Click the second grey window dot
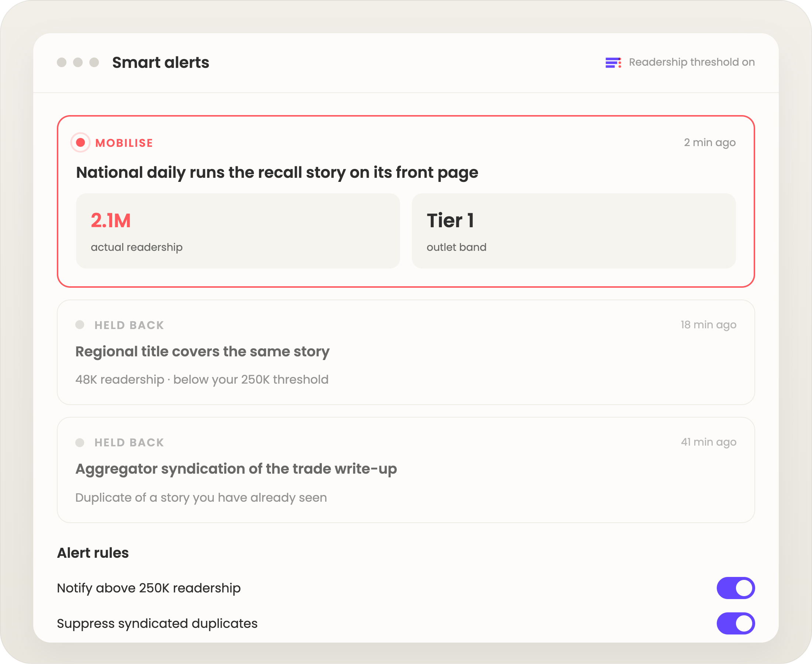This screenshot has height=664, width=812. coord(78,62)
